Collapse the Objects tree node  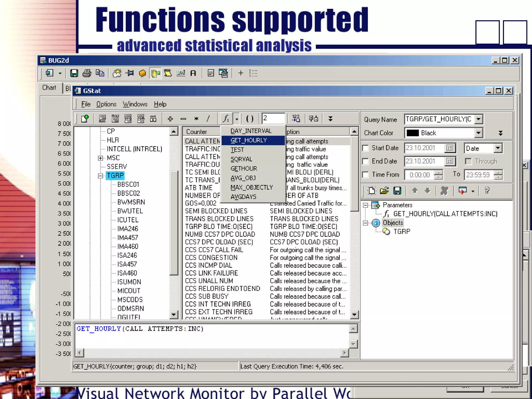pos(365,223)
